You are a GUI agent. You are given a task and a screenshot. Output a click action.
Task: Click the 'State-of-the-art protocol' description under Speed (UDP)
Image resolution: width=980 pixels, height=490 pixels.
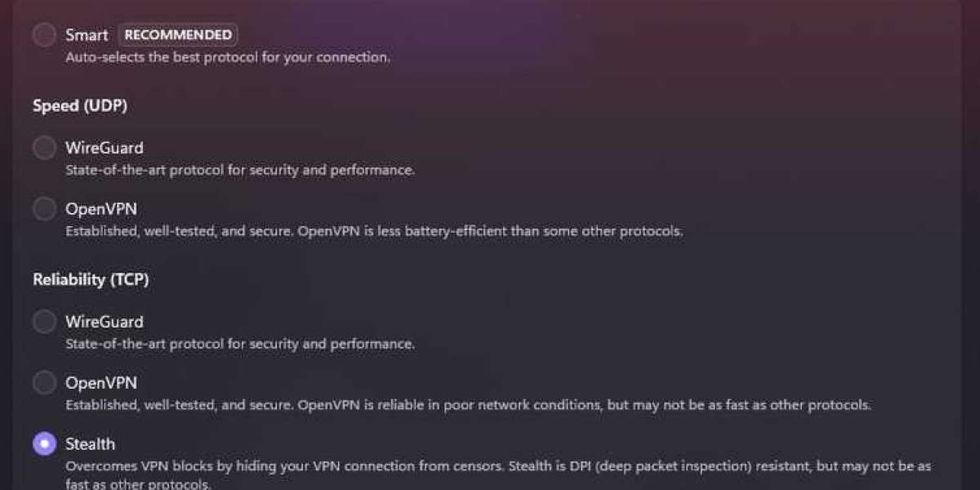(240, 171)
